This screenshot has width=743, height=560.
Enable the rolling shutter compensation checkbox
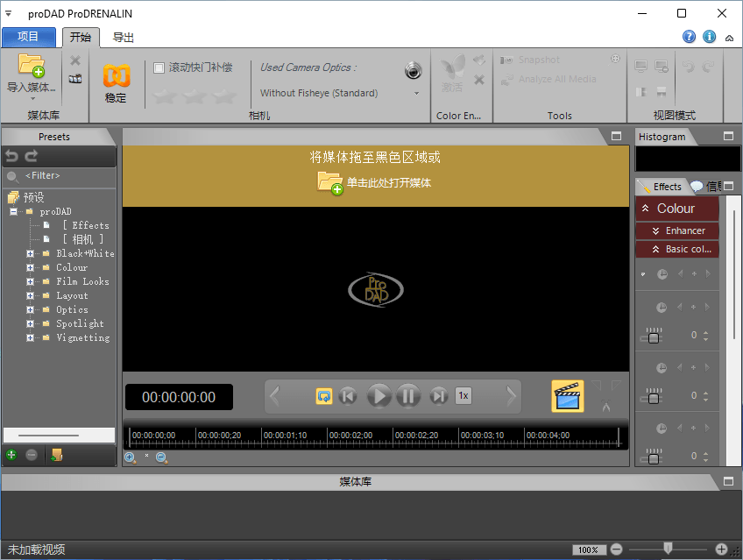tap(159, 67)
